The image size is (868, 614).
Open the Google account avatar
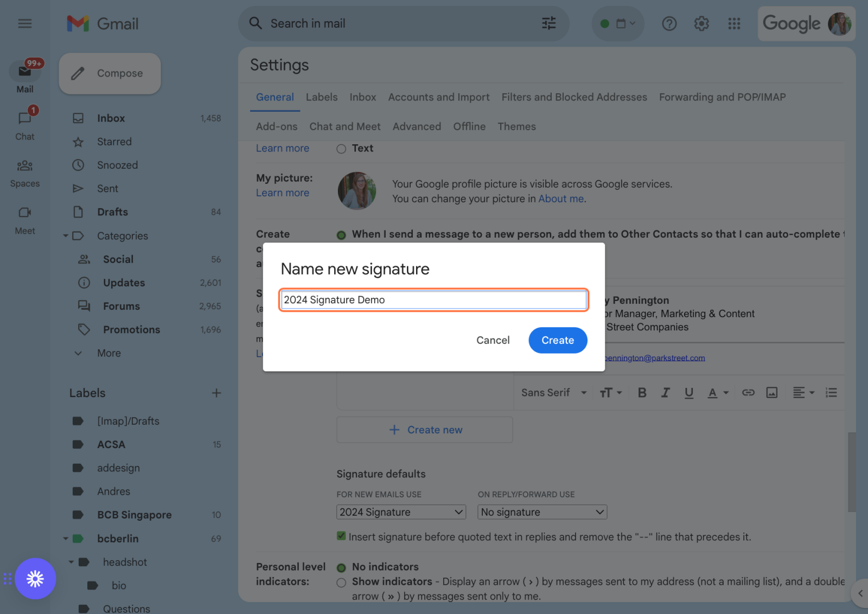(840, 23)
